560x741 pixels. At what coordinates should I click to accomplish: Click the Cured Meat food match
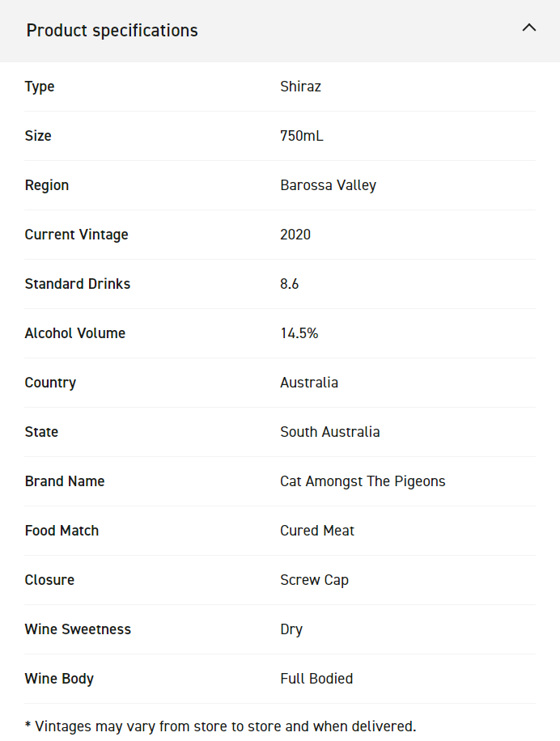[x=317, y=531]
